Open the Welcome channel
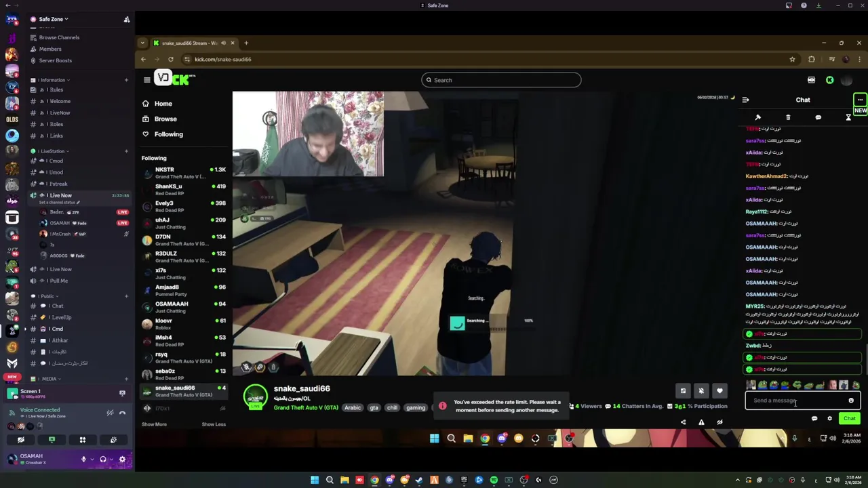 tap(60, 101)
